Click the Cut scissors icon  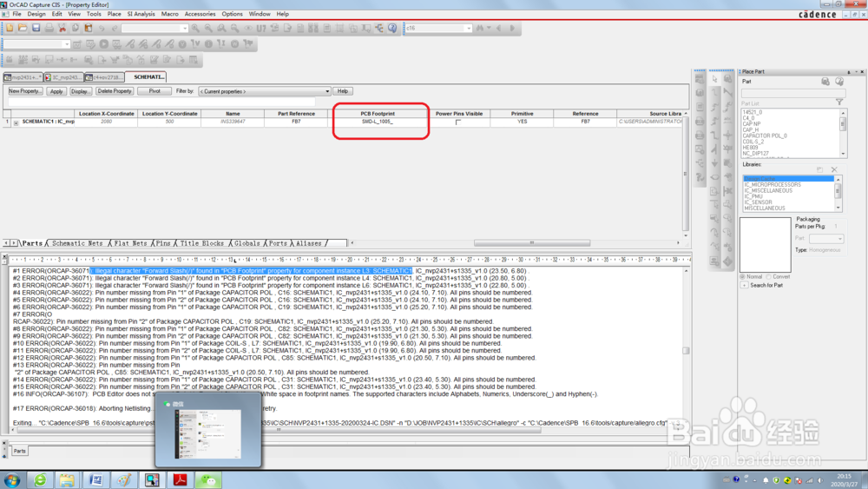(62, 28)
